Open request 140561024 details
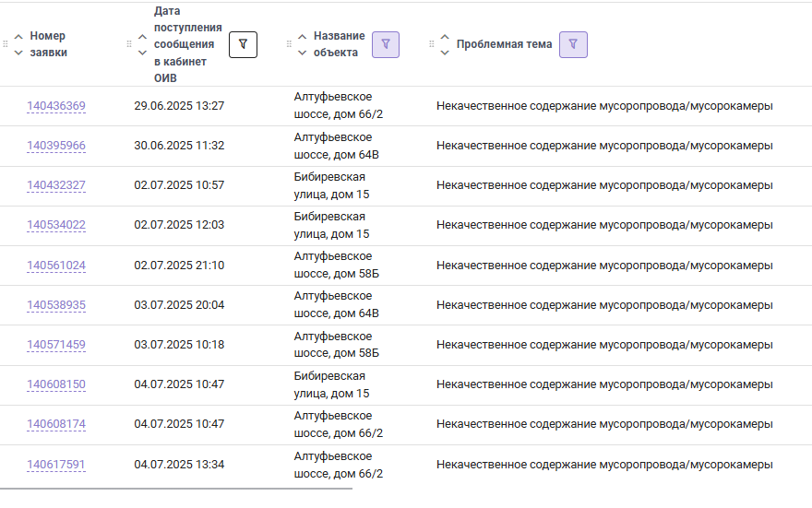Viewport: 812px width, 508px height. 56,266
